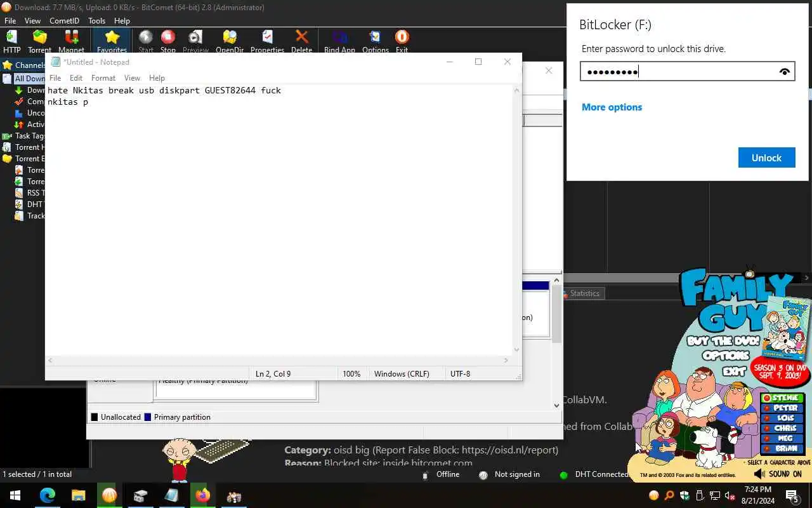Click the UTF-8 status bar entry
The image size is (812, 508).
pos(460,374)
